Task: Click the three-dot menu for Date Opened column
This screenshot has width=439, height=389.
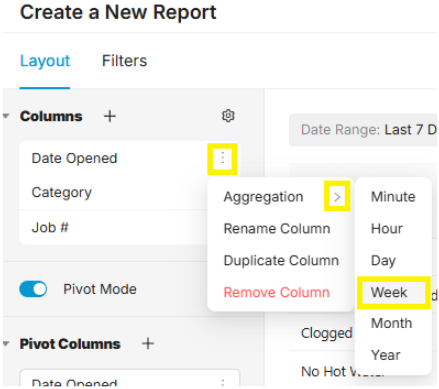Action: [222, 158]
